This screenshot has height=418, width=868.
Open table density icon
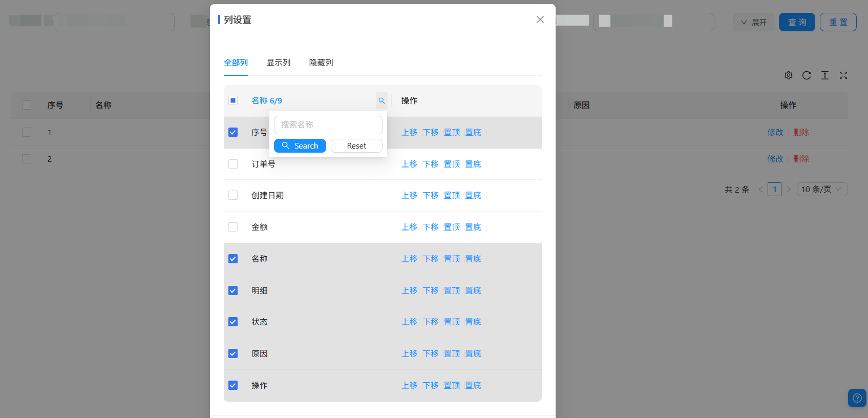click(x=825, y=75)
